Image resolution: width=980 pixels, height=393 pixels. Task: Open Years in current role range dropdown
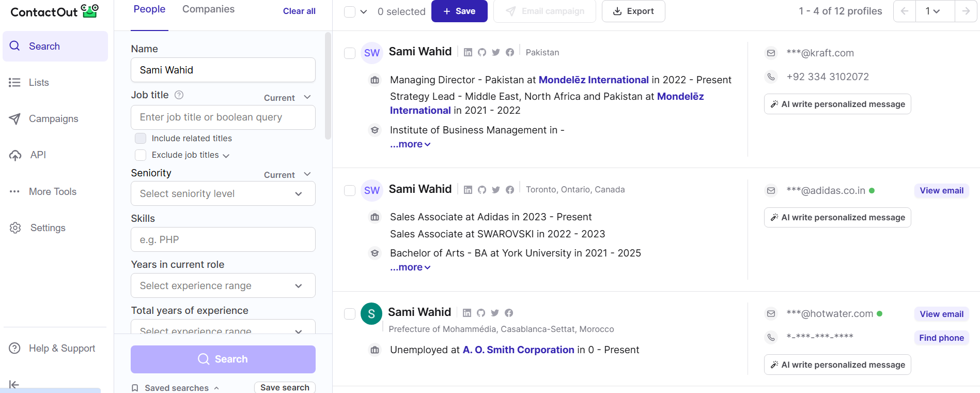coord(223,285)
